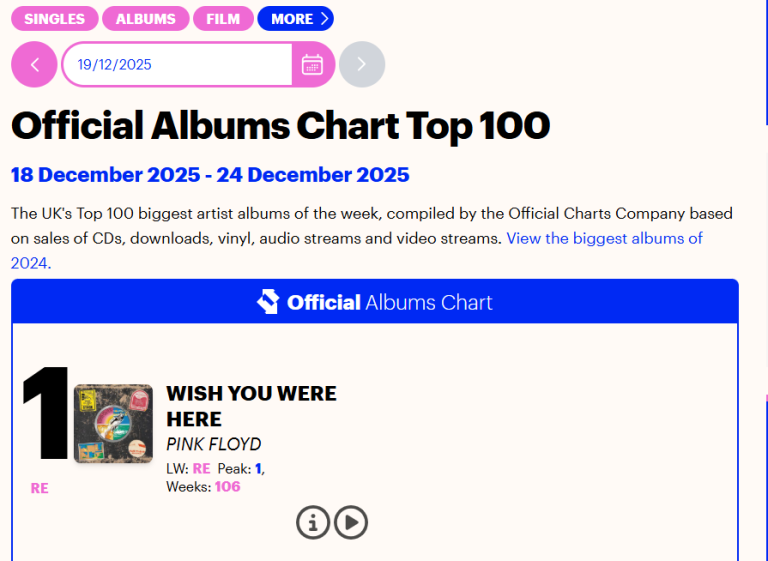Click the 18 December 2025 date range heading

(210, 175)
